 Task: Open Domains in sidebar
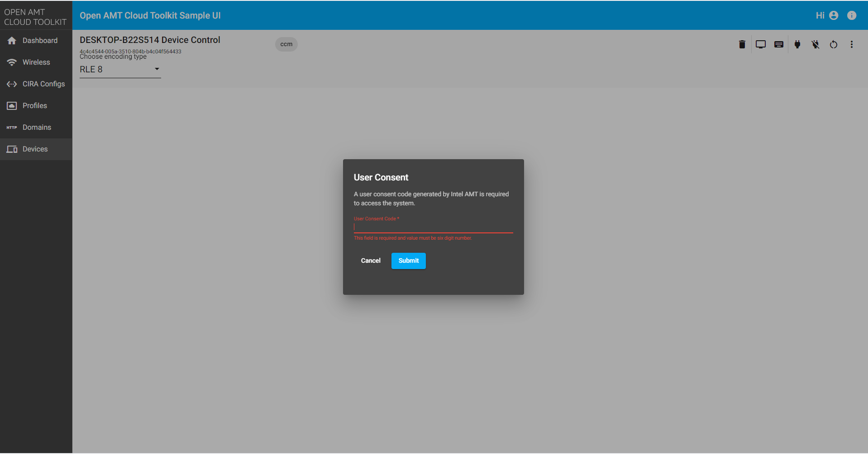[36, 128]
